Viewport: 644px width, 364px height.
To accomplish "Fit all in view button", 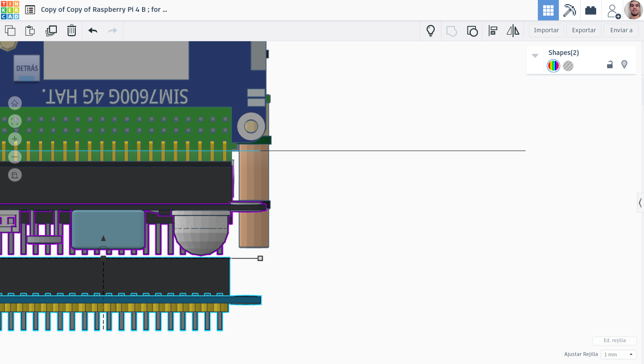I will (x=15, y=121).
